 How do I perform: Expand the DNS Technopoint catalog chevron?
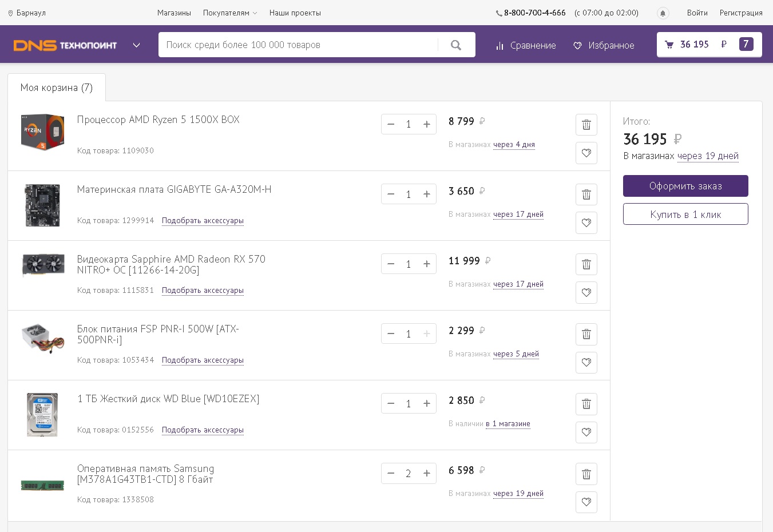(136, 45)
